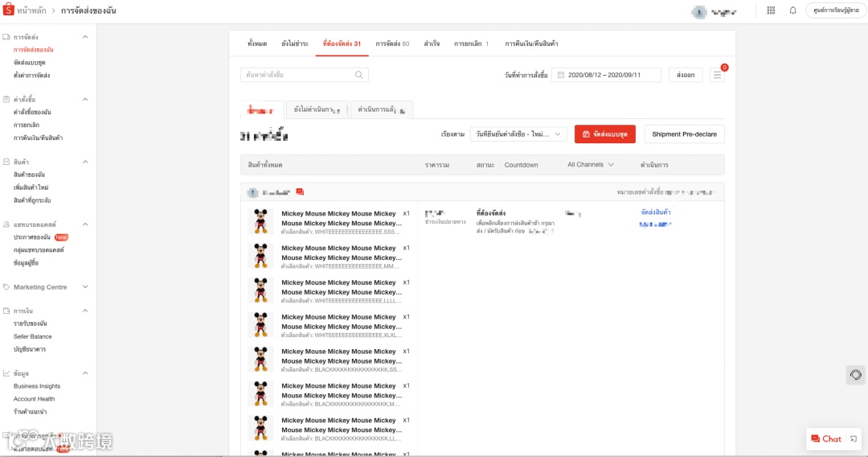The image size is (868, 457).
Task: Collapse คำสั่งซื้อ sidebar section
Action: click(x=85, y=100)
